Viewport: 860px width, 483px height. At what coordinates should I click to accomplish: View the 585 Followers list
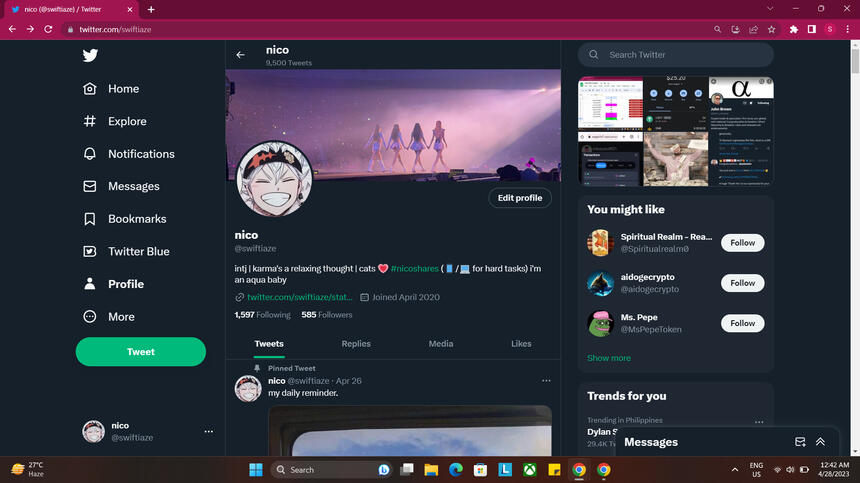click(327, 315)
